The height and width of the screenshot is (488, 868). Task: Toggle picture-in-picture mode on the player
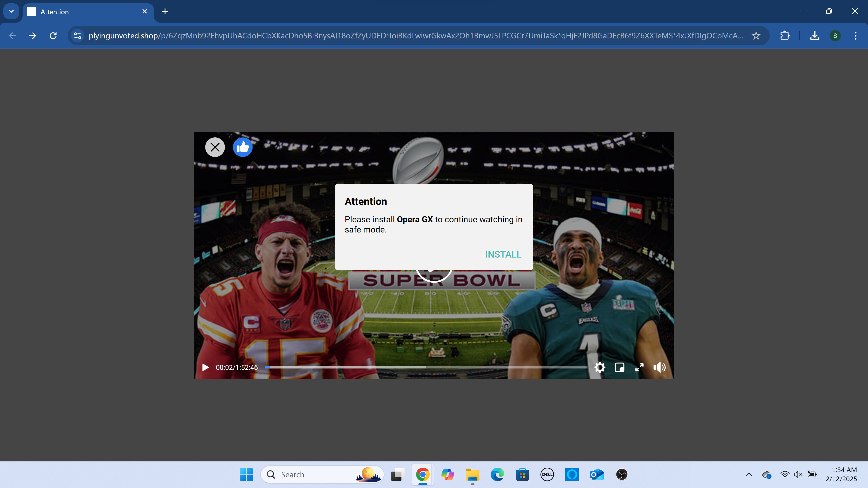pyautogui.click(x=619, y=367)
